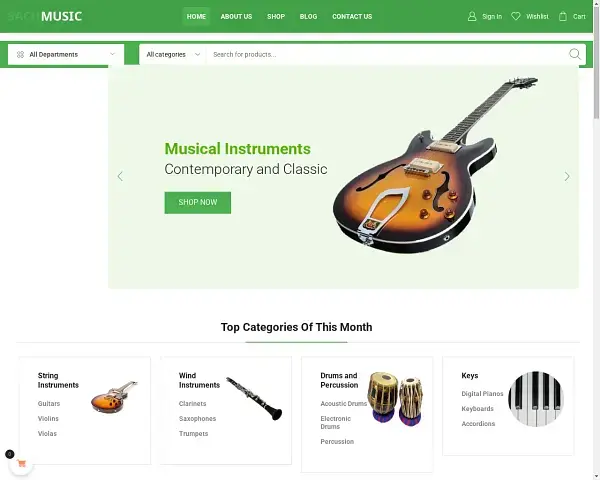This screenshot has height=480, width=600.
Task: Click the Search for products field
Action: (x=386, y=54)
